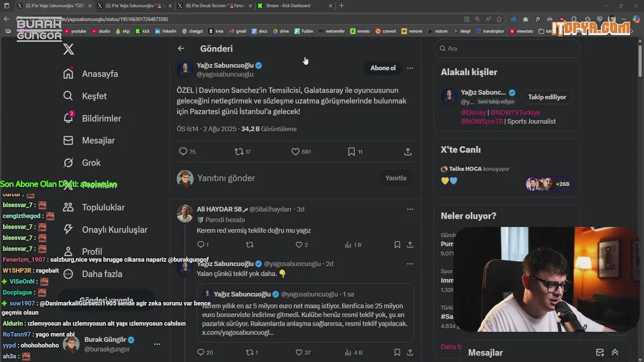Click the Ara search field
The width and height of the screenshot is (644, 362).
(507, 49)
